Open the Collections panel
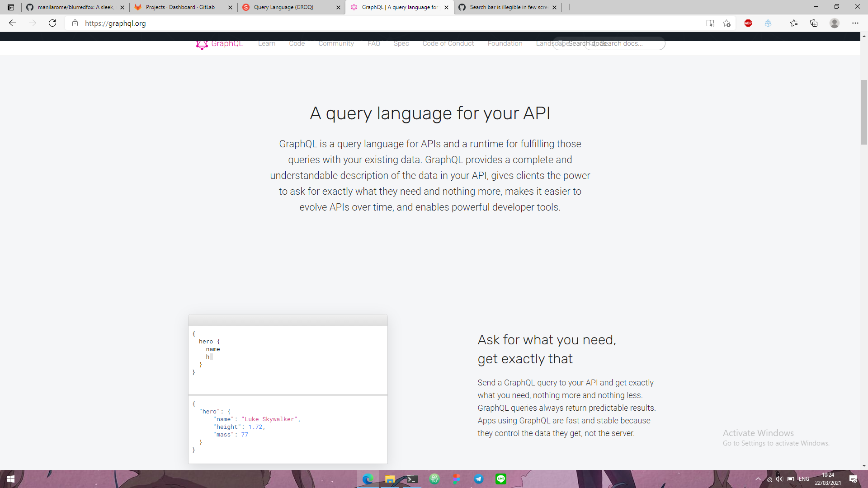868x488 pixels. [x=814, y=23]
